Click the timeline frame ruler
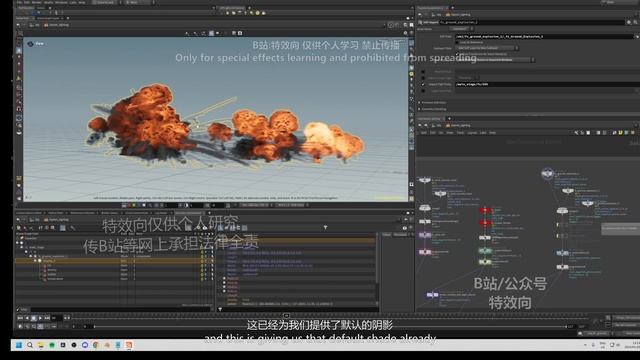This screenshot has width=640, height=360. (329, 317)
